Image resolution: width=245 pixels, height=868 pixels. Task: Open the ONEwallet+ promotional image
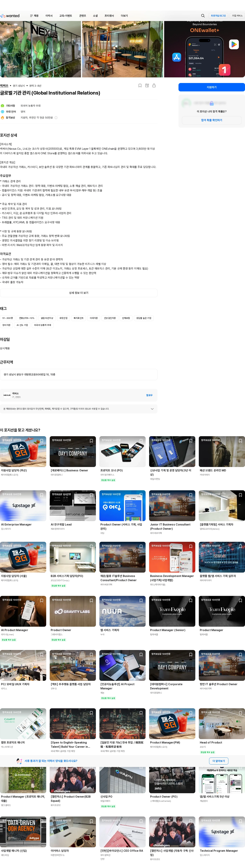pos(205,49)
